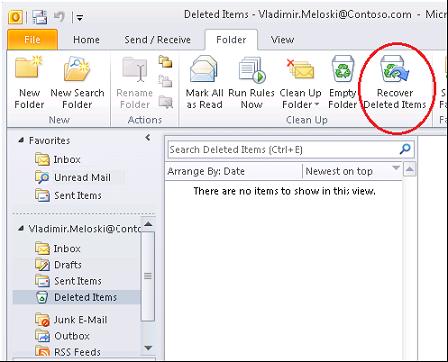448x362 pixels.
Task: Click Run Rules Now
Action: (x=252, y=83)
